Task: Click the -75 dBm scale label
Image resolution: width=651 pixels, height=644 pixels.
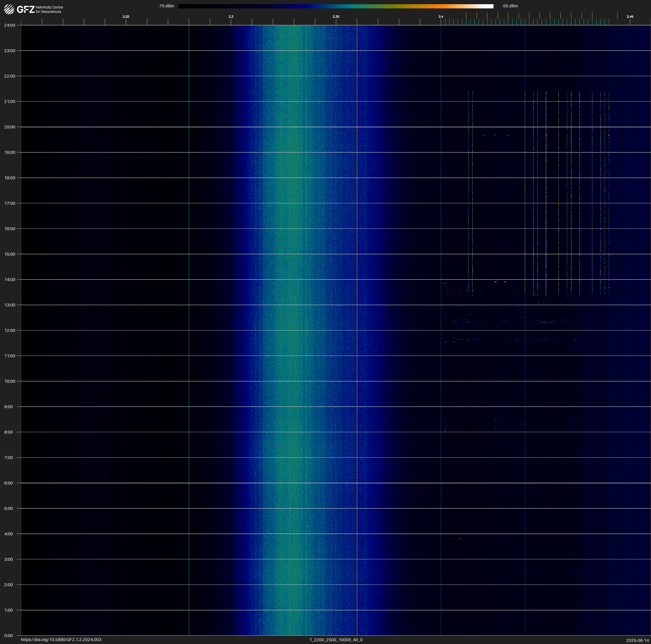Action: tap(166, 6)
